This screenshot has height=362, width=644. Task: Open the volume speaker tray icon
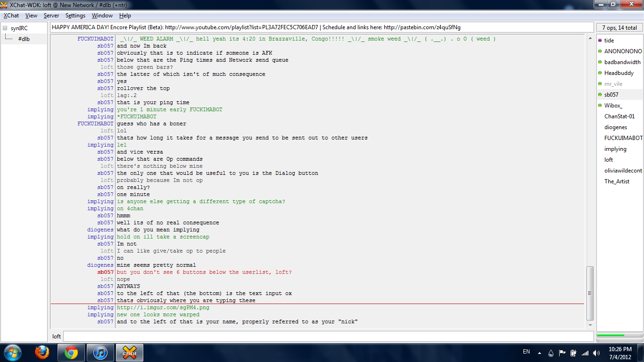596,353
